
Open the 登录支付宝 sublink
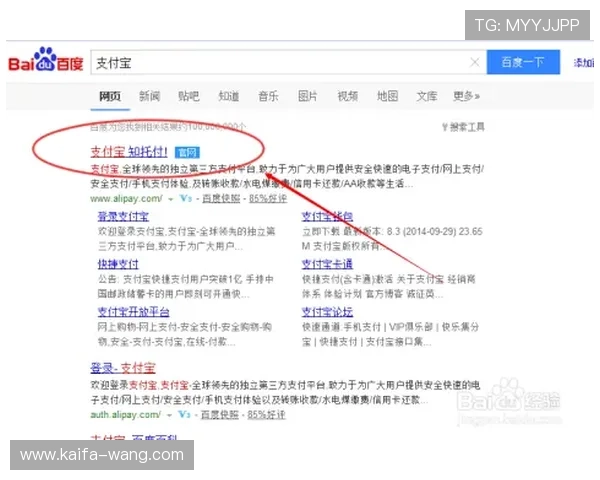[x=123, y=217]
